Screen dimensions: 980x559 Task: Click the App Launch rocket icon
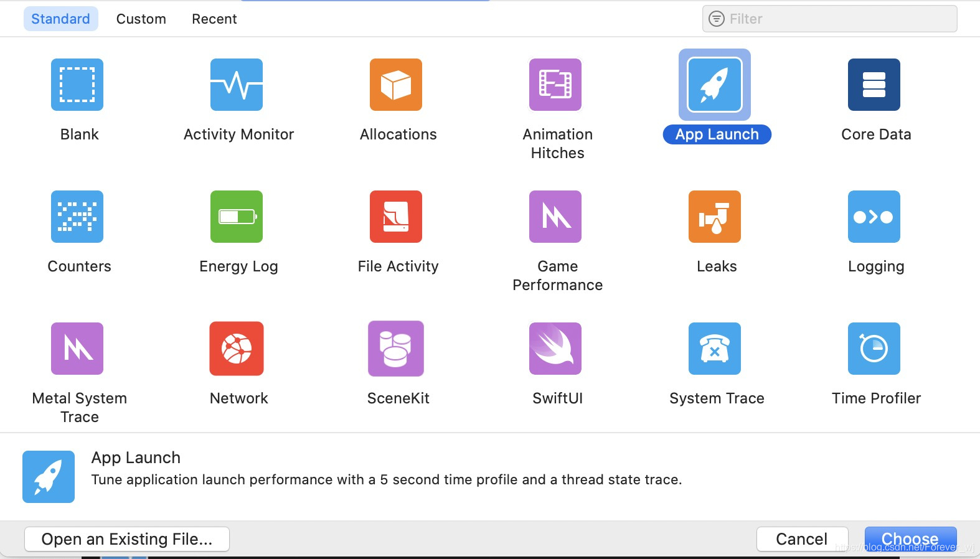point(715,85)
